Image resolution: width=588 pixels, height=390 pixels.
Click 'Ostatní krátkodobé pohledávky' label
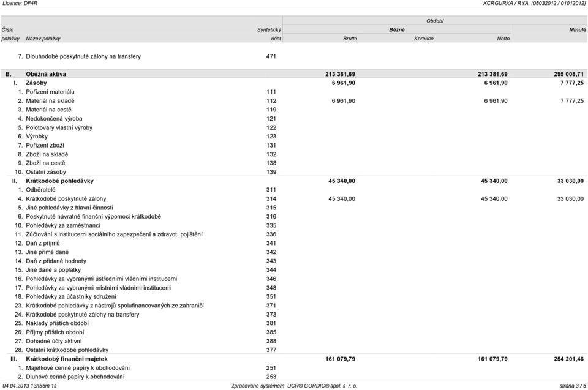(x=67, y=350)
